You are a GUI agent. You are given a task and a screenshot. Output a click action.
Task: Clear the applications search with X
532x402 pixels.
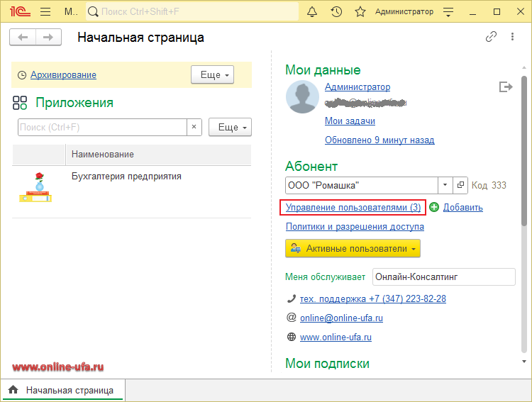point(194,127)
